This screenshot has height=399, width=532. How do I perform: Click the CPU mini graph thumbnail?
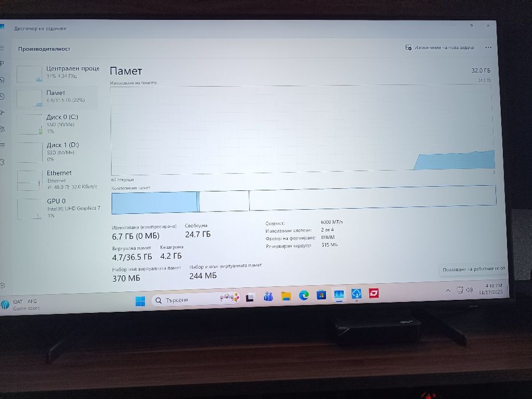point(29,74)
